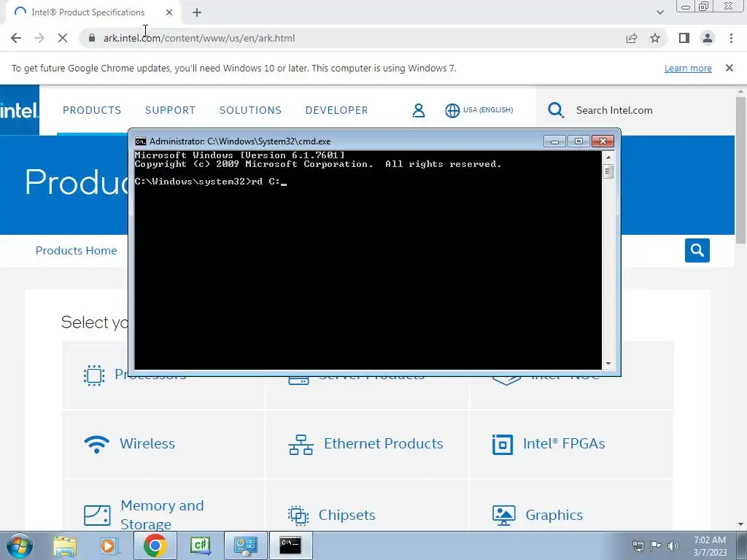Open the SUPPORT menu
The height and width of the screenshot is (560, 747).
170,110
